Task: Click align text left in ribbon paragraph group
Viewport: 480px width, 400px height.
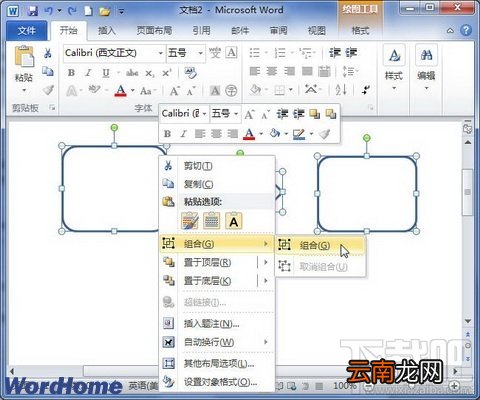Action: 255,71
